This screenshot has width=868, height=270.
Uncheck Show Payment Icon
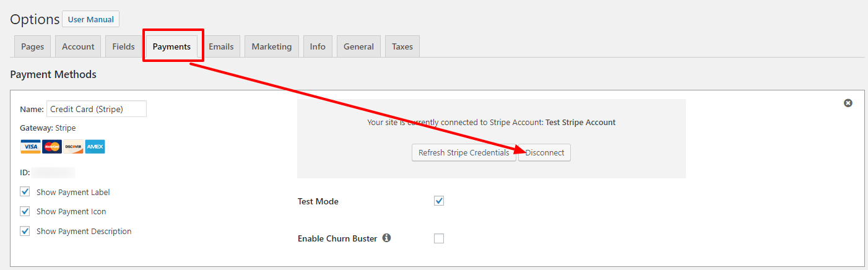point(25,211)
